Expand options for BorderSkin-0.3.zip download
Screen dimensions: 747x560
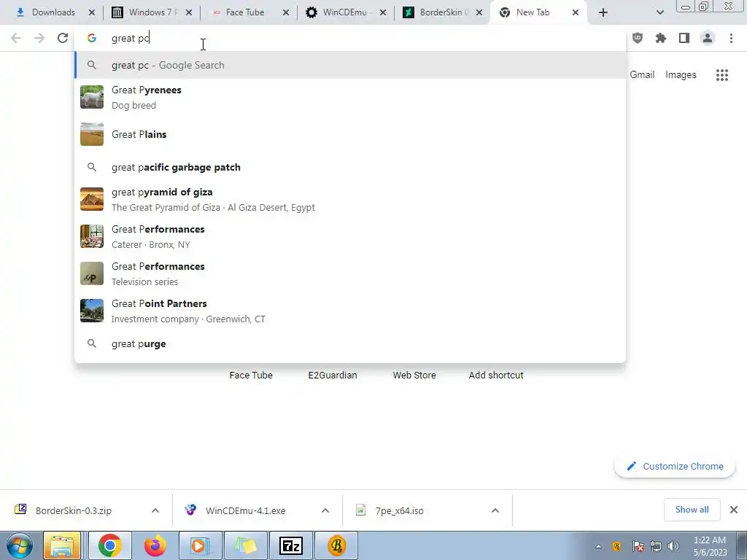155,510
